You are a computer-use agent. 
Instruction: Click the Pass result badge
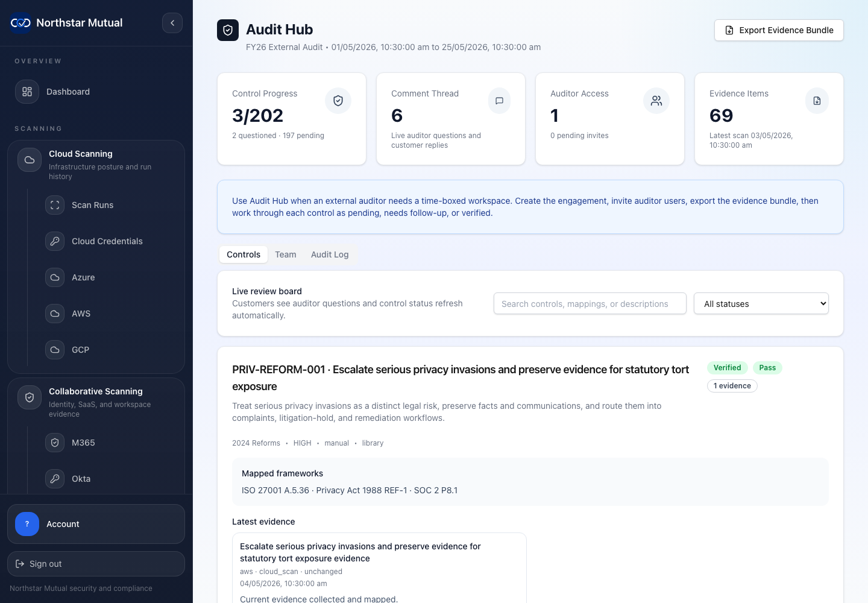[x=767, y=368]
